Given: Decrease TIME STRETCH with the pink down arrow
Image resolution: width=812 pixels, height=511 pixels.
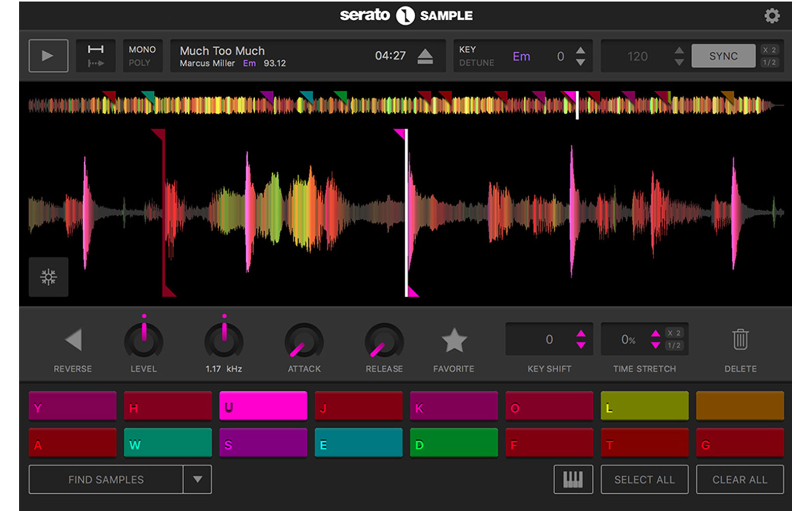Looking at the screenshot, I should click(656, 346).
